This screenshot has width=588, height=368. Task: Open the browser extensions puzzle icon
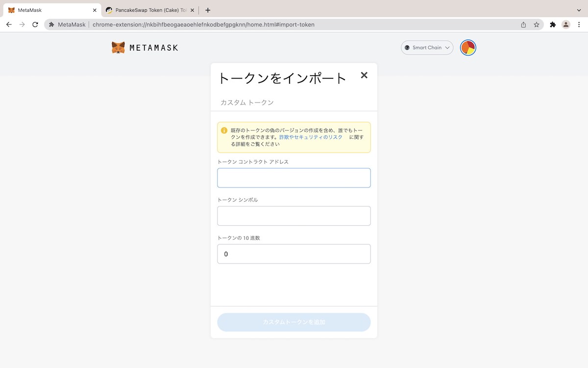[x=553, y=25]
